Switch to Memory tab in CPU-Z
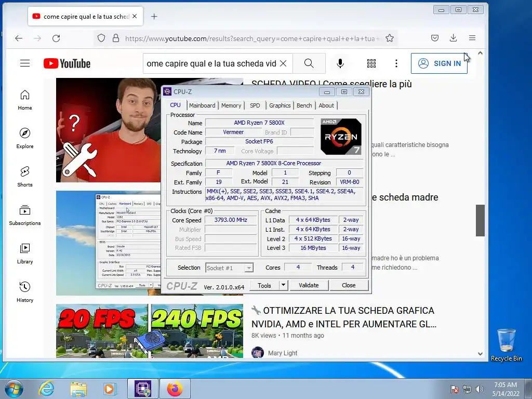This screenshot has height=399, width=532. (x=231, y=105)
